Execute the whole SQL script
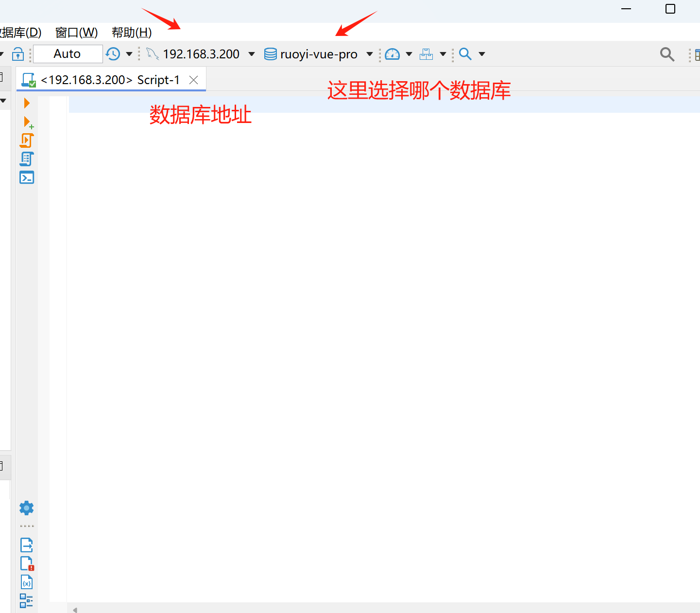Screen dimensions: 700x613 click(x=27, y=140)
